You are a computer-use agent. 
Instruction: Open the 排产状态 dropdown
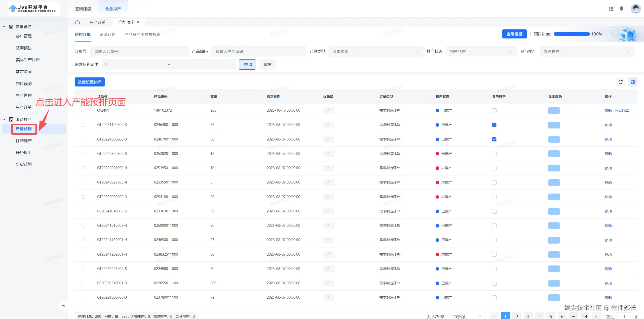(x=481, y=52)
